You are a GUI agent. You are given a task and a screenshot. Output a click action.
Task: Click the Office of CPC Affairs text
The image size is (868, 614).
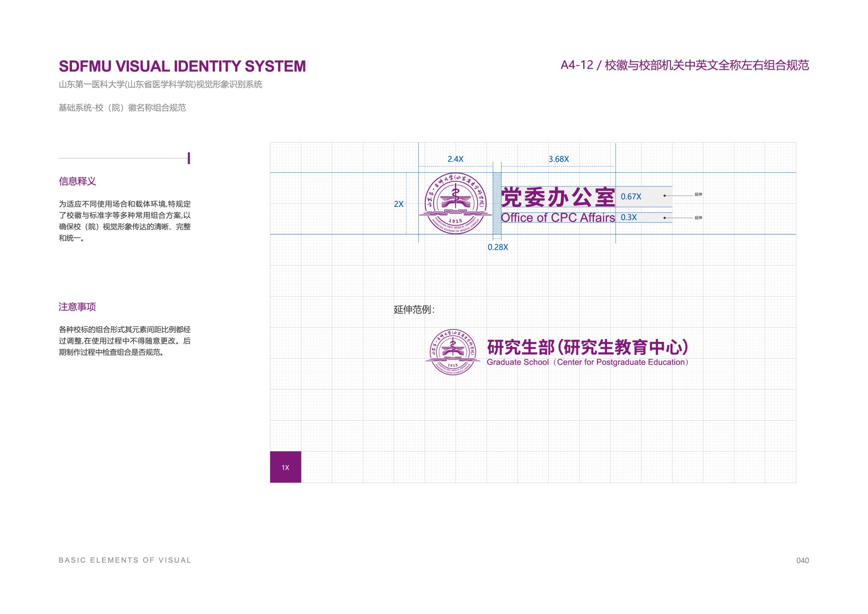(558, 218)
